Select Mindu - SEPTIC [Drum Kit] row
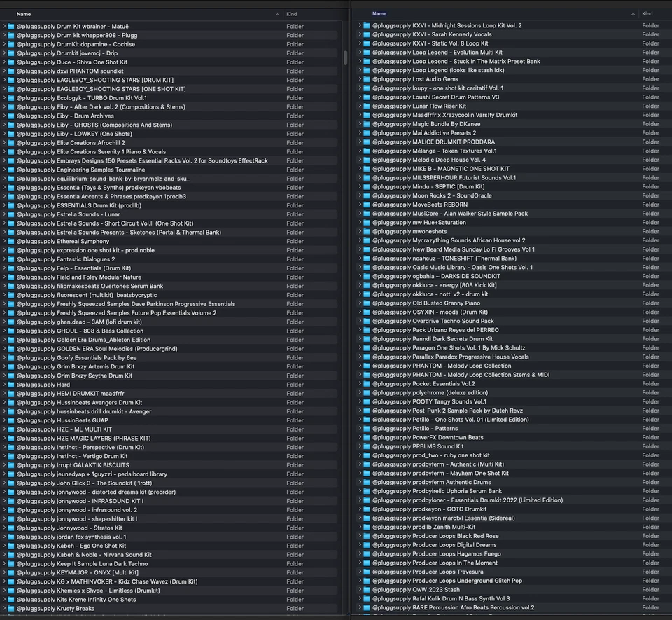This screenshot has height=620, width=672. pyautogui.click(x=513, y=186)
